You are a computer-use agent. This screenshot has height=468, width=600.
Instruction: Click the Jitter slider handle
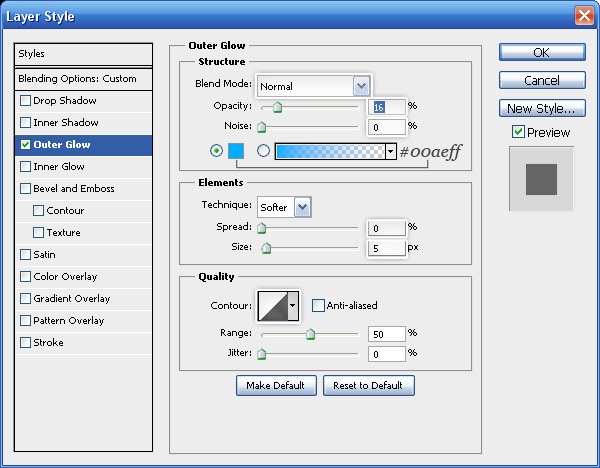pos(262,354)
